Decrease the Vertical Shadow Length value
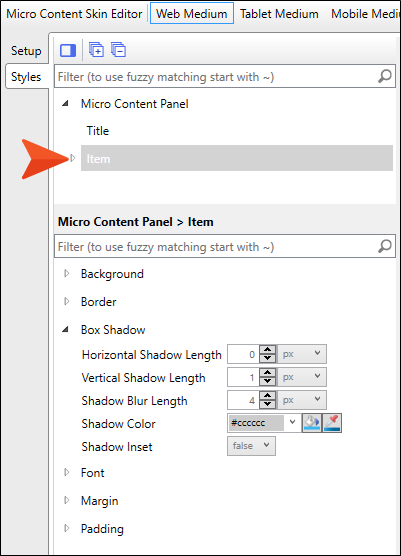This screenshot has width=401, height=556. [267, 381]
